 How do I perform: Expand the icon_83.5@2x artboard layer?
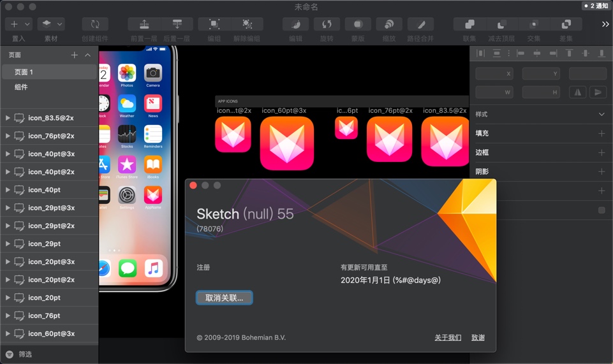pyautogui.click(x=8, y=117)
